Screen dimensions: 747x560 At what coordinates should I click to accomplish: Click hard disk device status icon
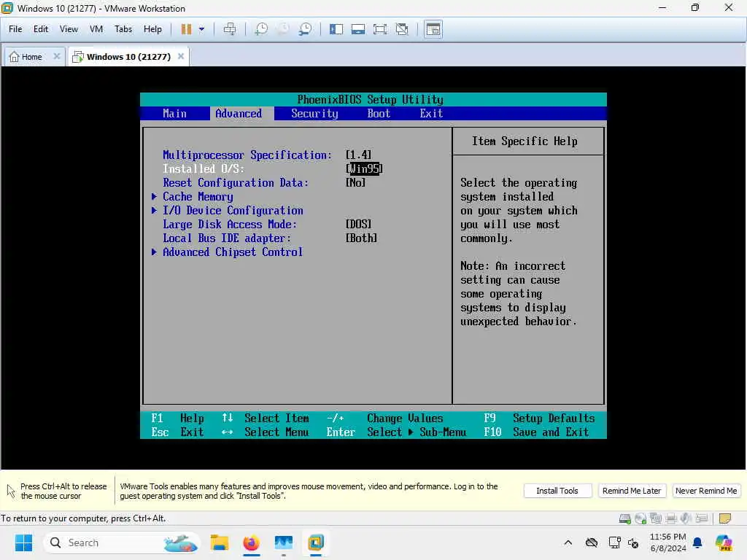point(625,518)
